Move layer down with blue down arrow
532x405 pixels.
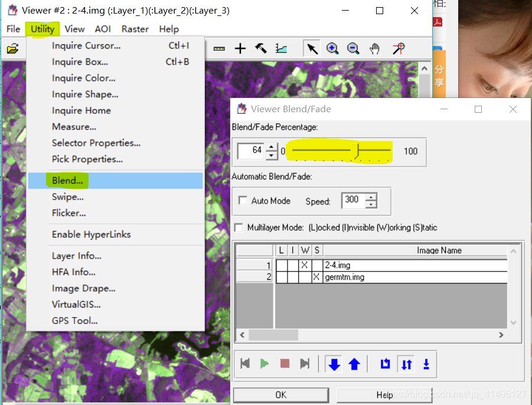(334, 364)
